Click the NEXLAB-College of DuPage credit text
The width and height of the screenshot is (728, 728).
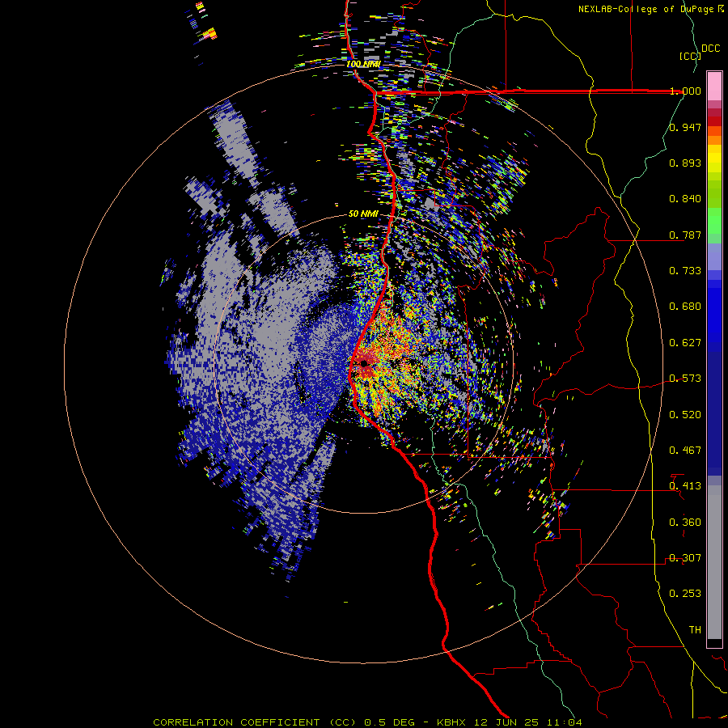pos(647,9)
